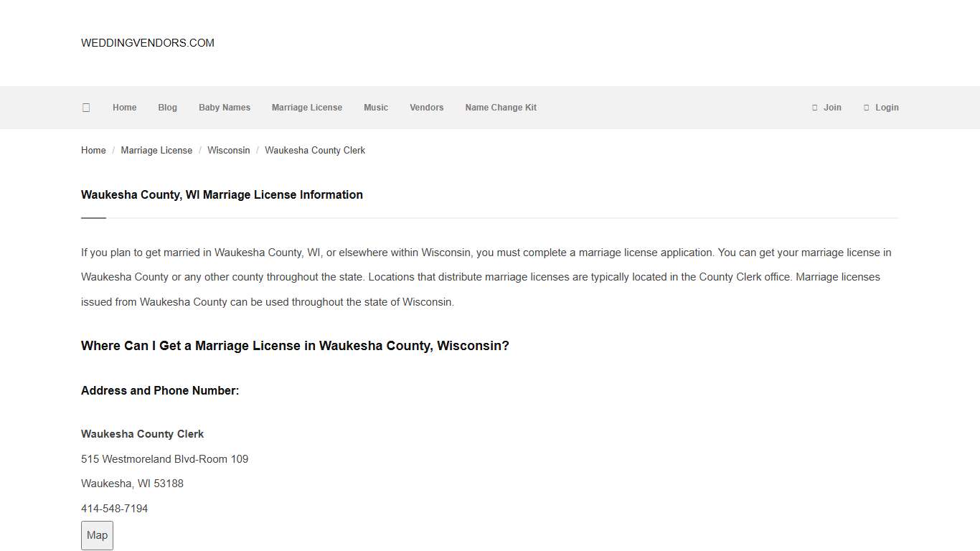Viewport: 980px width, 551px height.
Task: Select Home in the navigation bar
Action: point(124,107)
